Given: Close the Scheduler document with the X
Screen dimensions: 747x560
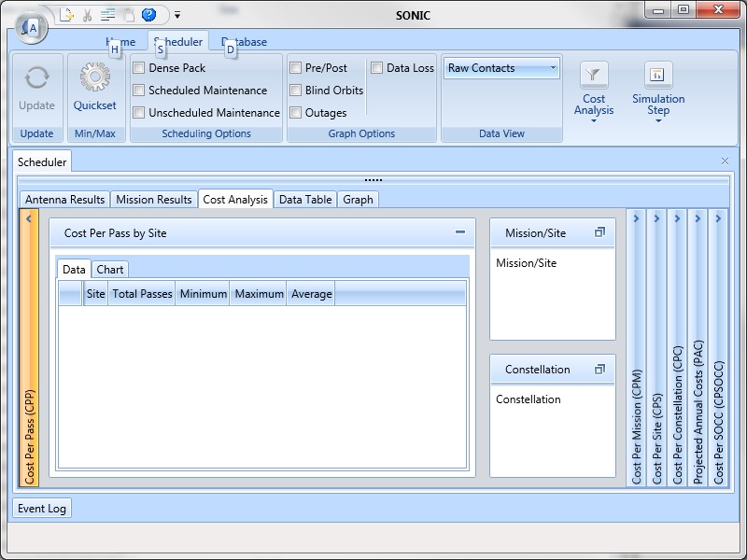Looking at the screenshot, I should [725, 161].
